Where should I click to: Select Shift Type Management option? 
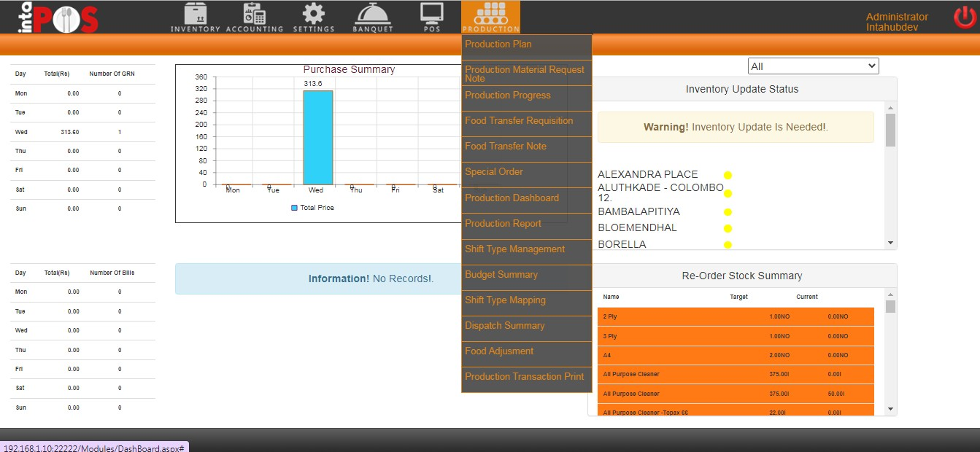pyautogui.click(x=514, y=249)
